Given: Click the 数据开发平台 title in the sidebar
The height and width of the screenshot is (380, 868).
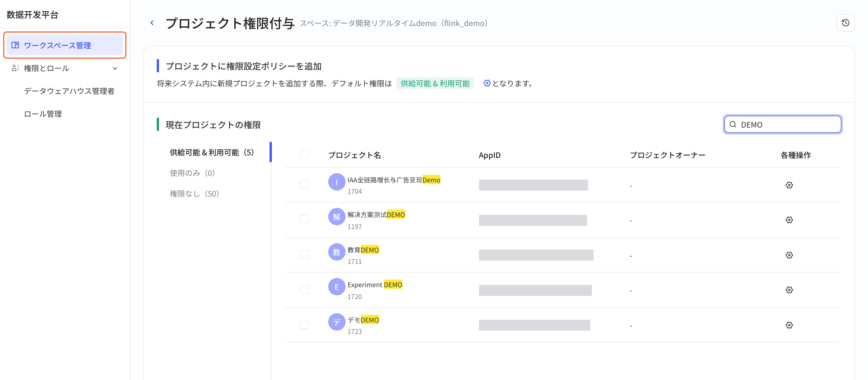Looking at the screenshot, I should coord(33,14).
